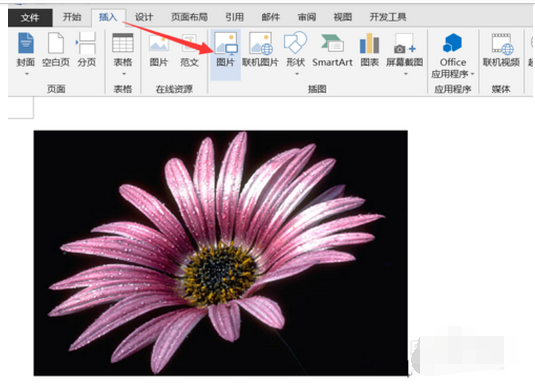This screenshot has height=385, width=535.
Task: Expand the 表格 table dropdown arrow
Action: pos(124,74)
